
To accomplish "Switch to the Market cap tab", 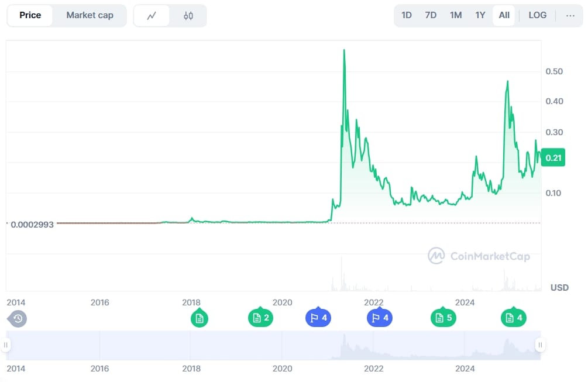I will (x=90, y=15).
